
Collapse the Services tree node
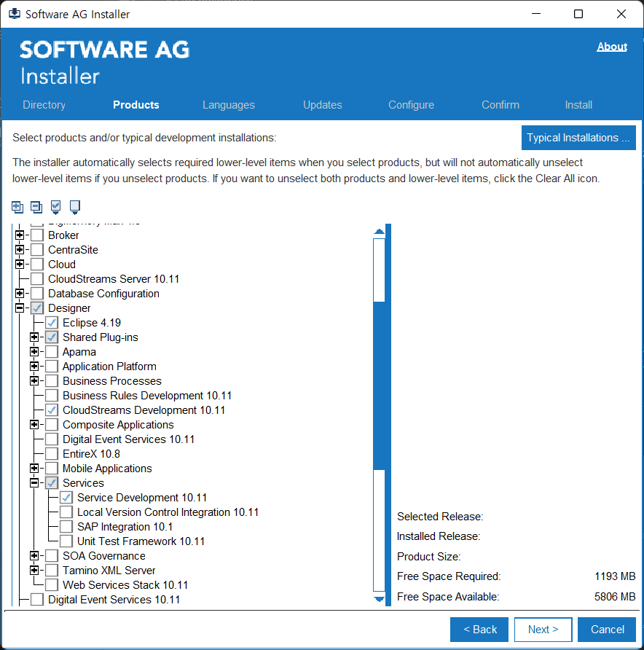tap(34, 483)
